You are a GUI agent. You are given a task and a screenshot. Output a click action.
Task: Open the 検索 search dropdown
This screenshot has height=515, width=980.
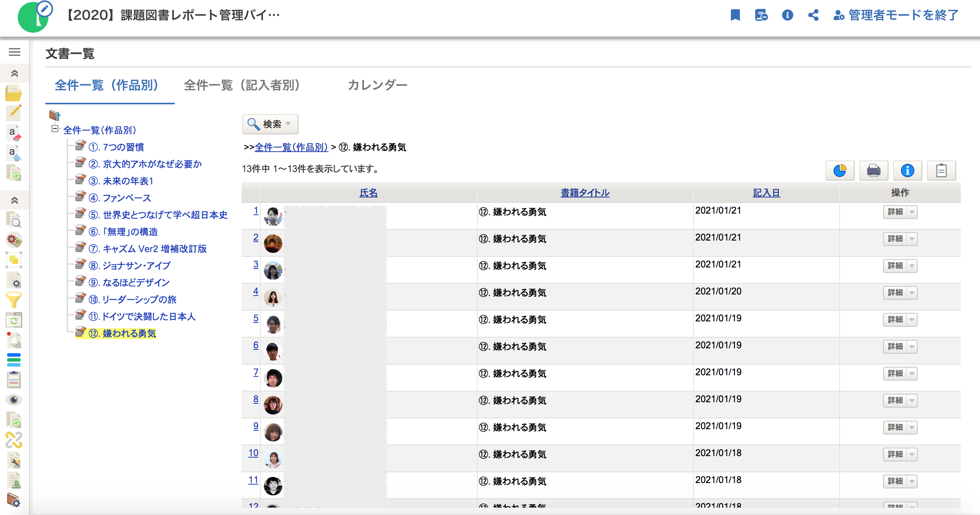270,124
